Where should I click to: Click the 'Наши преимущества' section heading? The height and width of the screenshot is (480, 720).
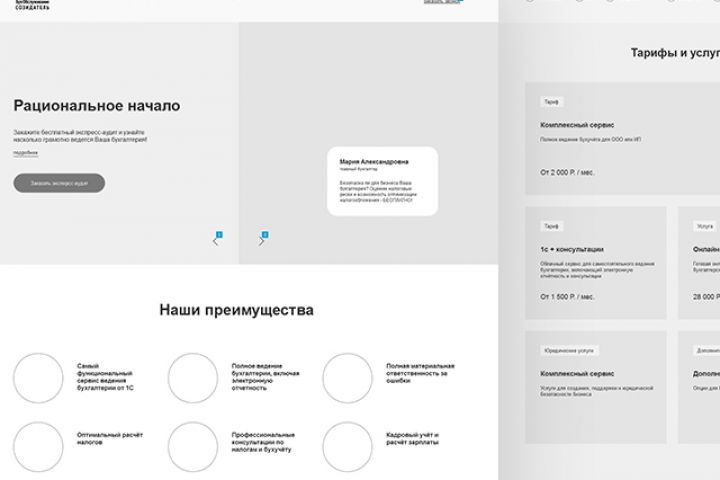coord(236,310)
